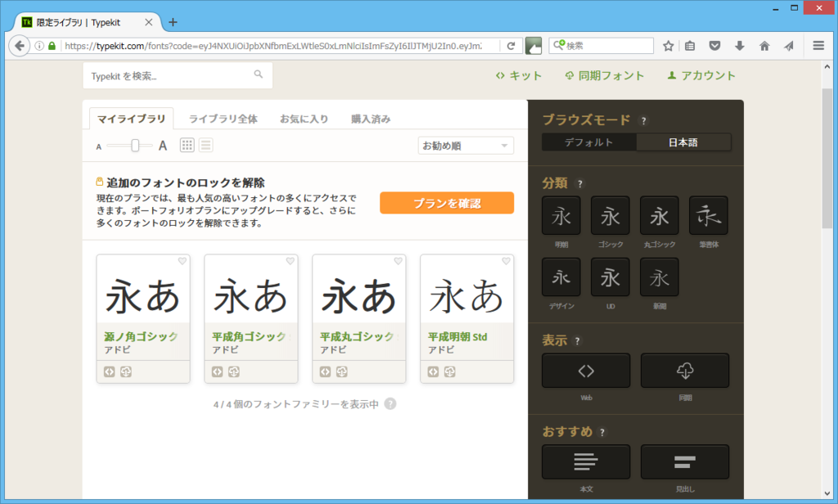Toggle the UD classification filter
The image size is (838, 504).
click(610, 277)
